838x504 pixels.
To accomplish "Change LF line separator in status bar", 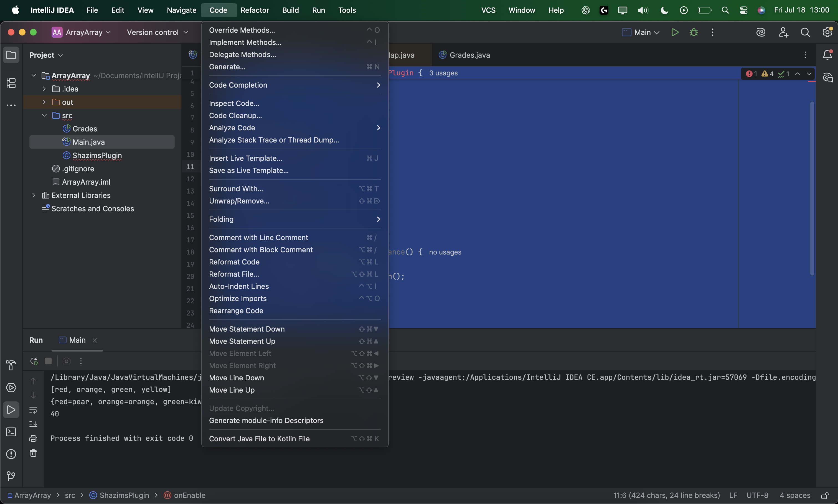I will click(733, 495).
